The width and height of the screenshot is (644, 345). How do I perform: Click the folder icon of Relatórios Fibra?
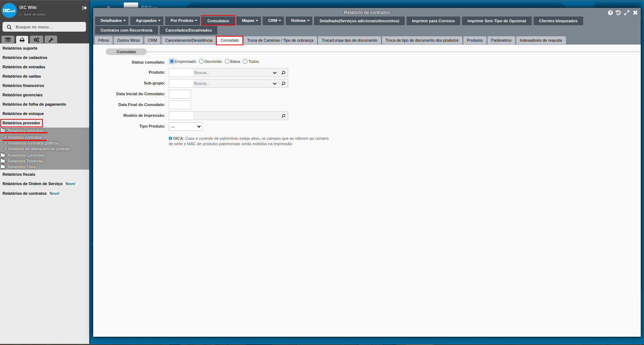(x=3, y=167)
